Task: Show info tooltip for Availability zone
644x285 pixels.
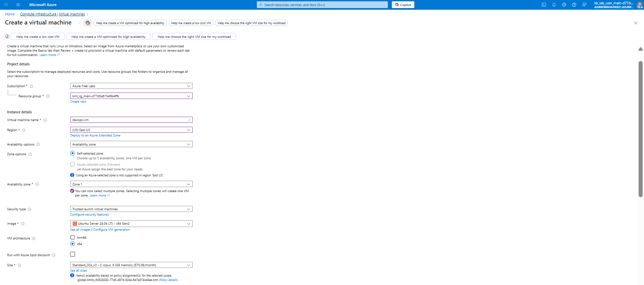Action: coord(37,184)
